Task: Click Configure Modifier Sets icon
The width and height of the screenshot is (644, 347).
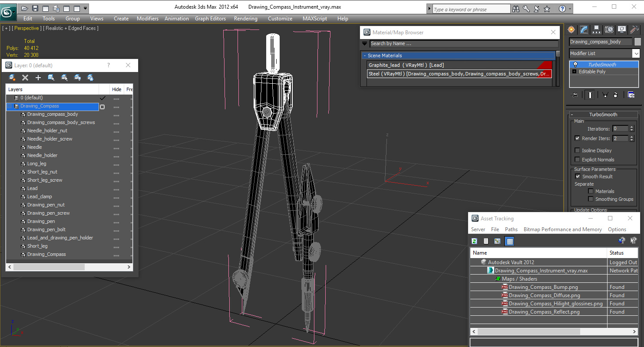Action: 631,95
